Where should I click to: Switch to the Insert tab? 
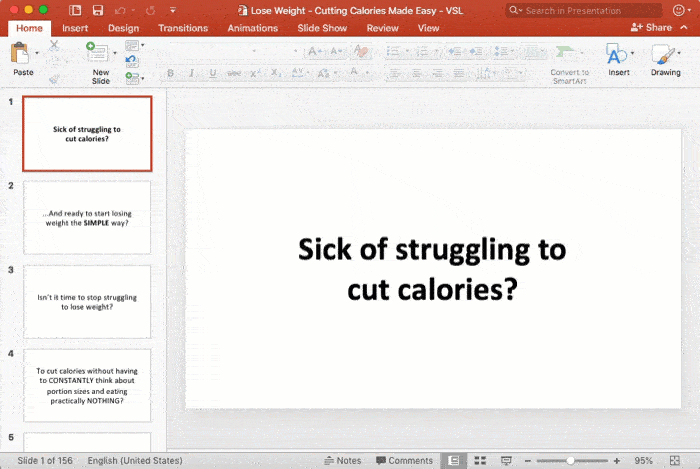[75, 28]
